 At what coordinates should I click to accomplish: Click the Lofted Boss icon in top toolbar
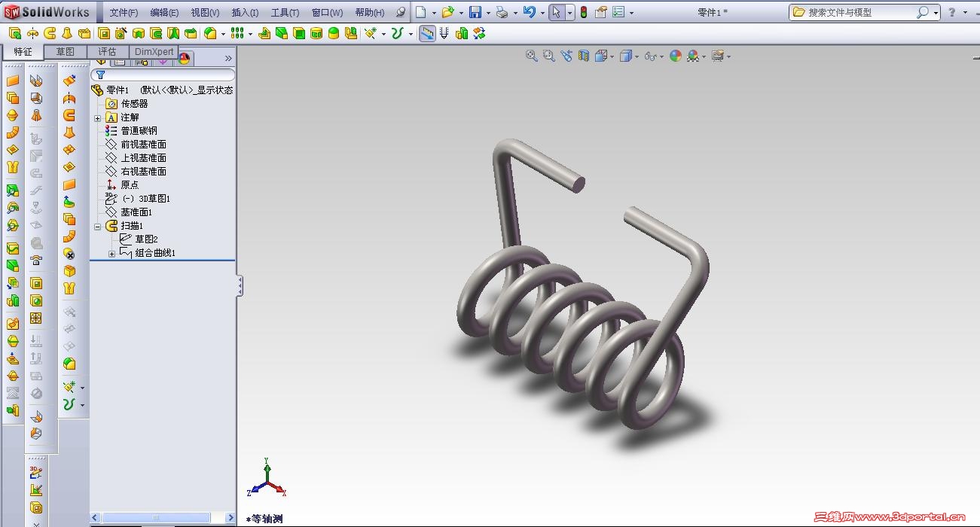(67, 33)
